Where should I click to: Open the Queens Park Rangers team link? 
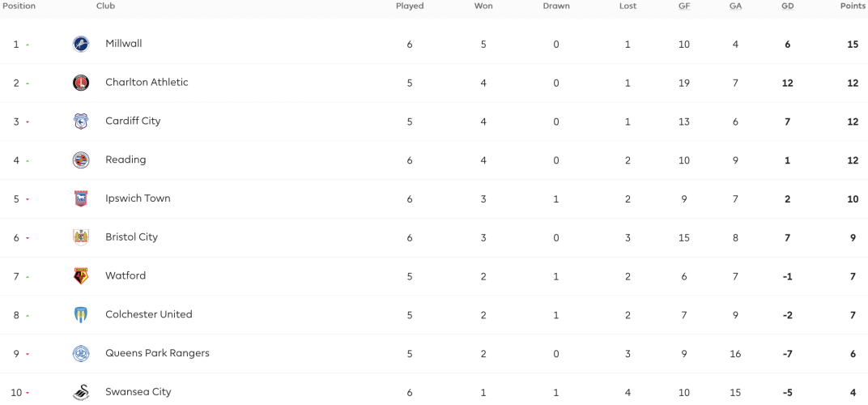pos(157,353)
